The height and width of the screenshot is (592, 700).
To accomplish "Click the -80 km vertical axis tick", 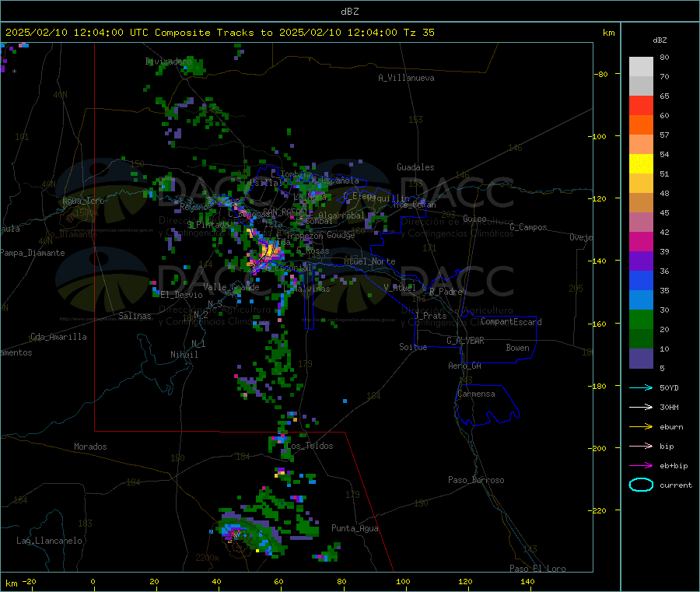I will (601, 74).
